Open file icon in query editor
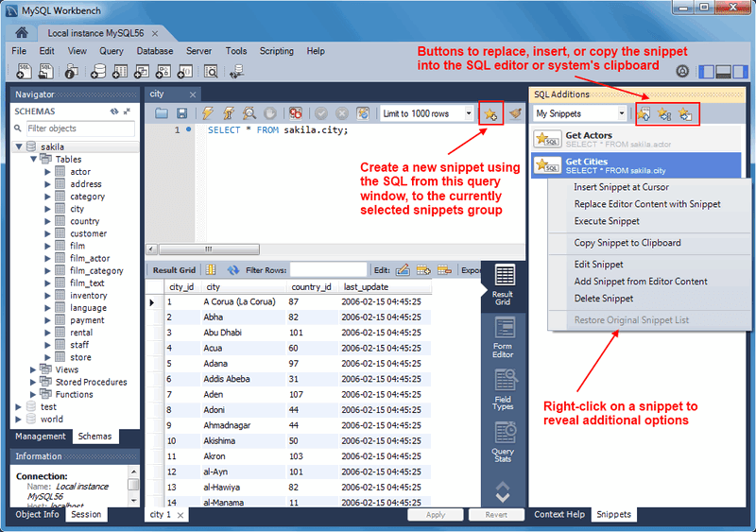756x532 pixels. [162, 113]
